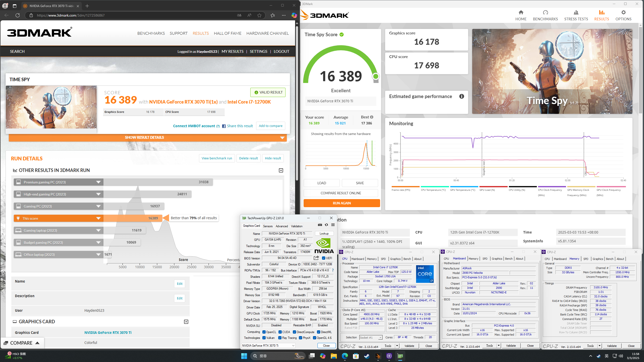Open Socket #1 selection dropdown in CPU-Z
The width and height of the screenshot is (644, 362).
(x=371, y=337)
